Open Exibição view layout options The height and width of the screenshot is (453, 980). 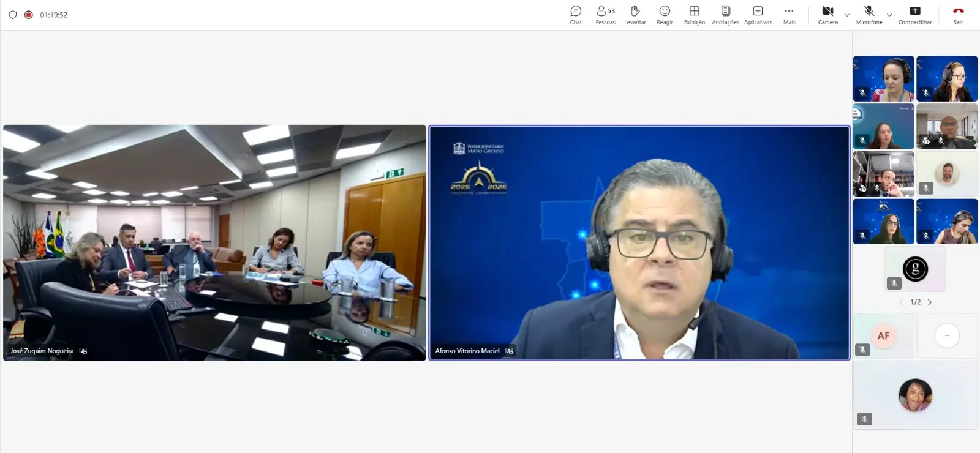(694, 15)
